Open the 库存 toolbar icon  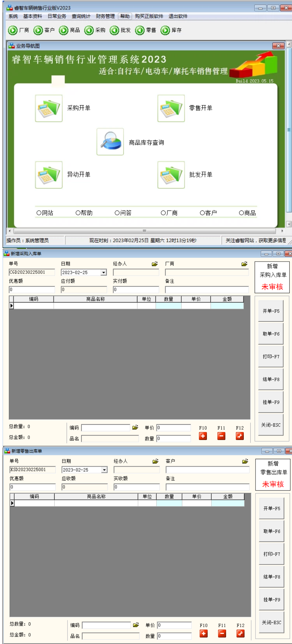[165, 30]
